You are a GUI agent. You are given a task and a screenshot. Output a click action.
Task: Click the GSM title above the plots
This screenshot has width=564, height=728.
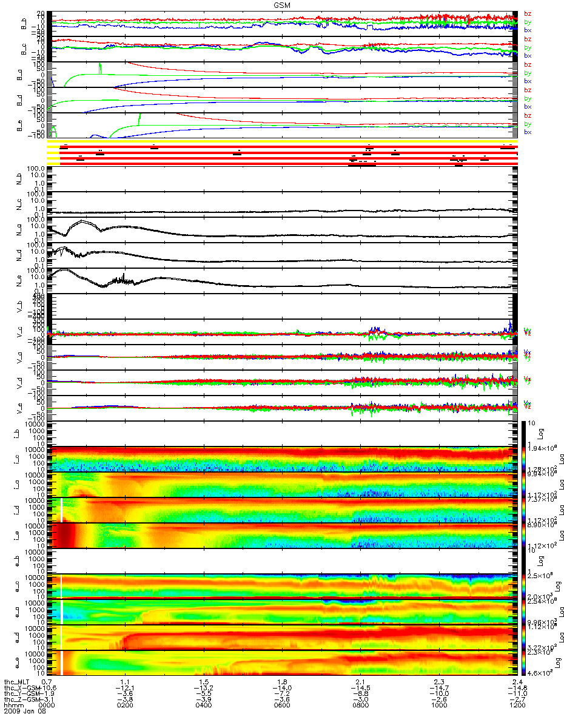pos(282,5)
